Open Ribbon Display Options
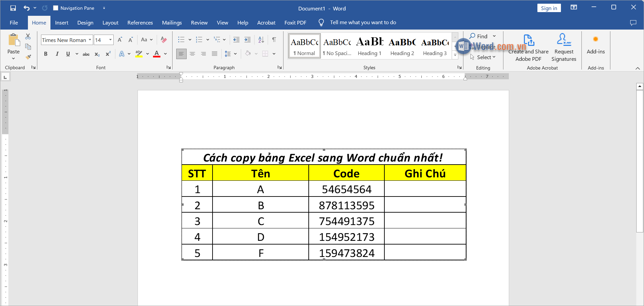Screen dimensions: 644x306 574,7
